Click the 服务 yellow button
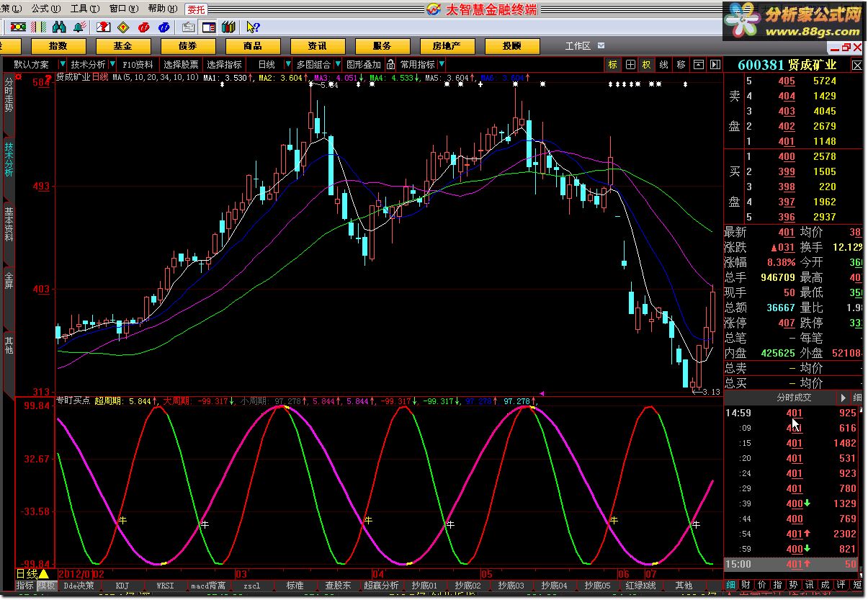Viewport: 868px width, 600px height. pos(382,46)
